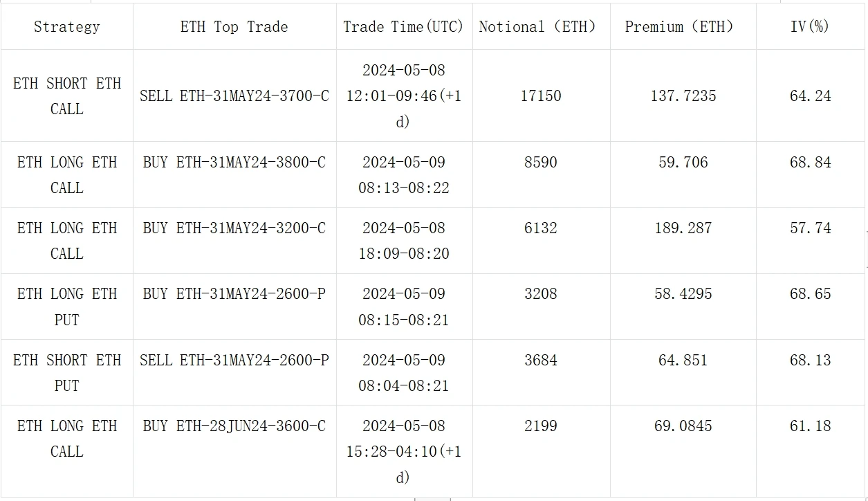
Task: Click the SELL ETH-31MAY24-3700-C trade cell
Action: pos(234,96)
